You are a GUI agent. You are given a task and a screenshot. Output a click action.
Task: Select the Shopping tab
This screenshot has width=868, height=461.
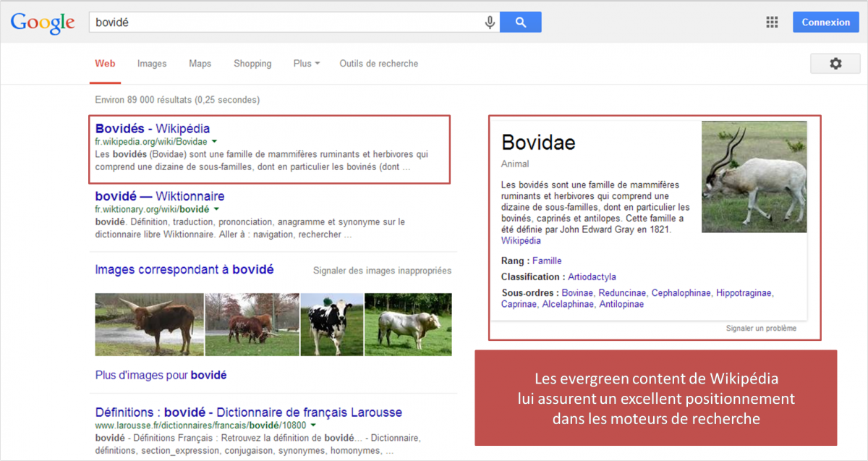point(252,64)
